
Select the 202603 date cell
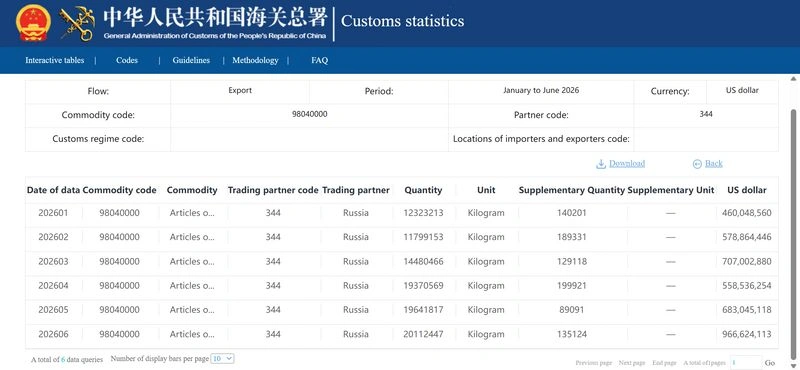(x=53, y=261)
